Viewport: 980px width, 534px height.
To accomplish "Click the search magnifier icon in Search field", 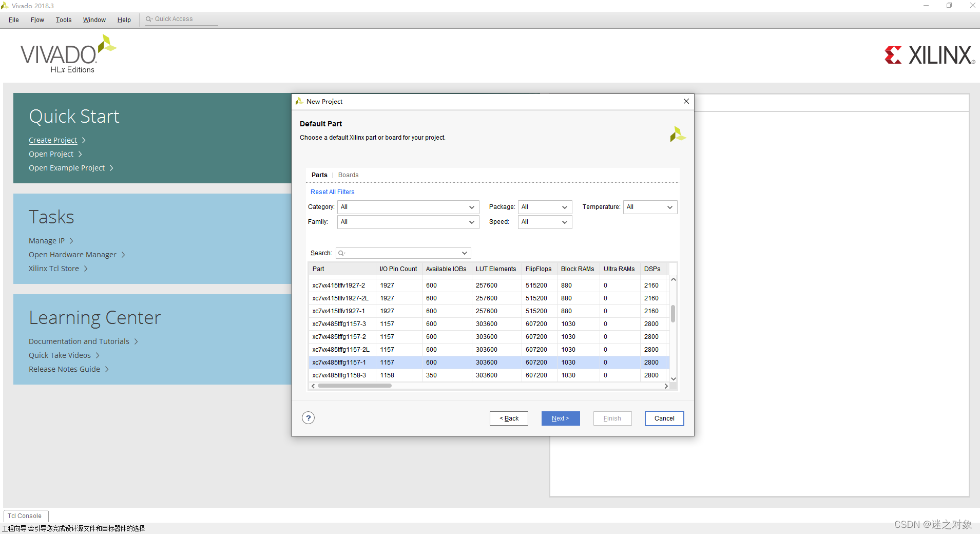I will pos(342,253).
